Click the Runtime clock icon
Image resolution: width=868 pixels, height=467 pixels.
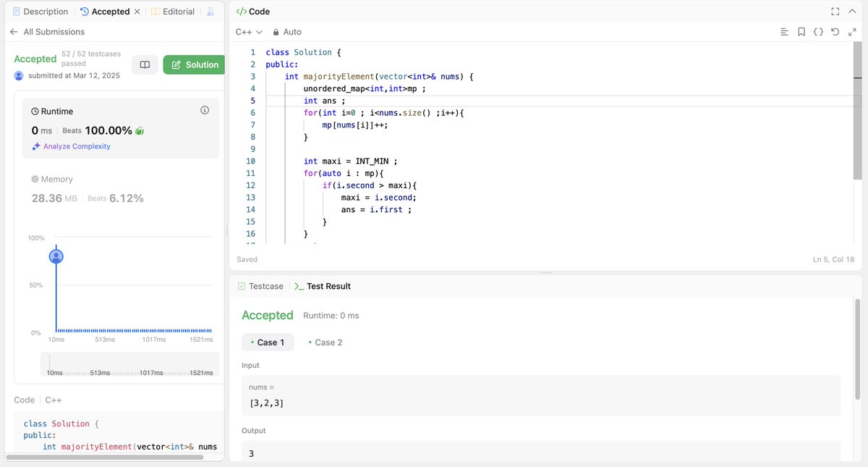[35, 112]
